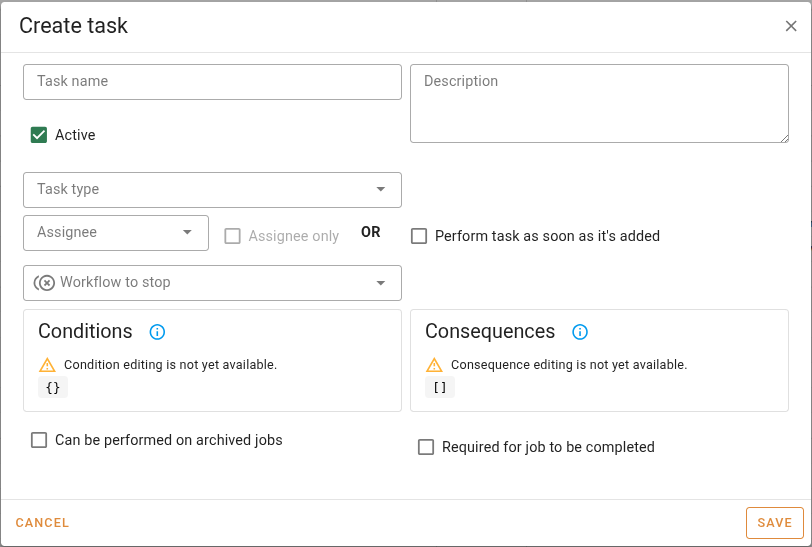Click the OR label
Viewport: 812px width, 547px height.
370,232
